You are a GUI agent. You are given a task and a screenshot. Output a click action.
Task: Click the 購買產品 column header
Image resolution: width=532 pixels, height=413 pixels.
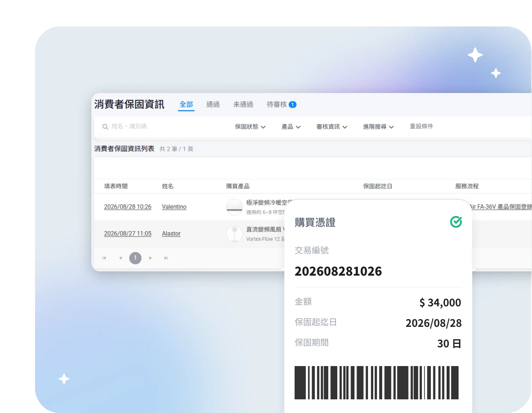(x=238, y=186)
